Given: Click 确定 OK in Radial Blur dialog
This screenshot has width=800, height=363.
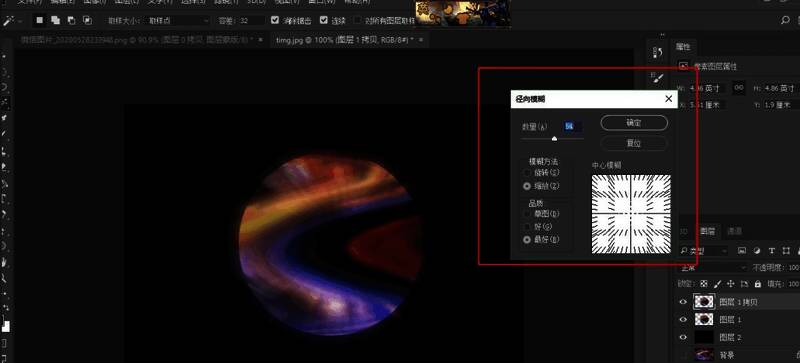Looking at the screenshot, I should click(634, 123).
